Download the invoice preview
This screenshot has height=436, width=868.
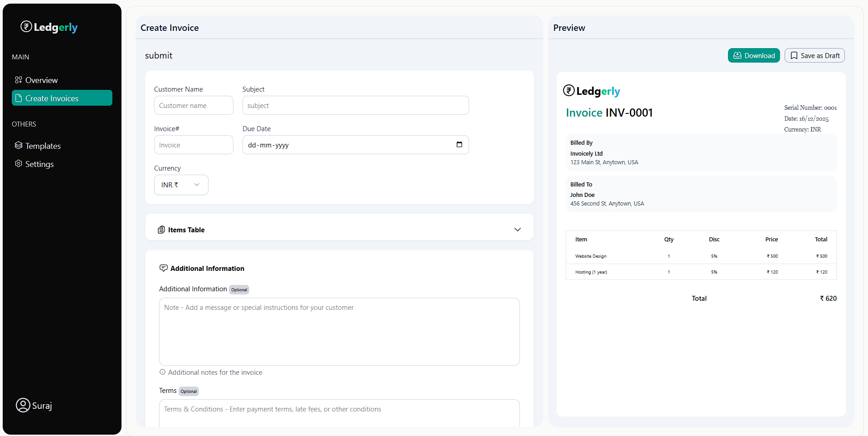pos(753,55)
